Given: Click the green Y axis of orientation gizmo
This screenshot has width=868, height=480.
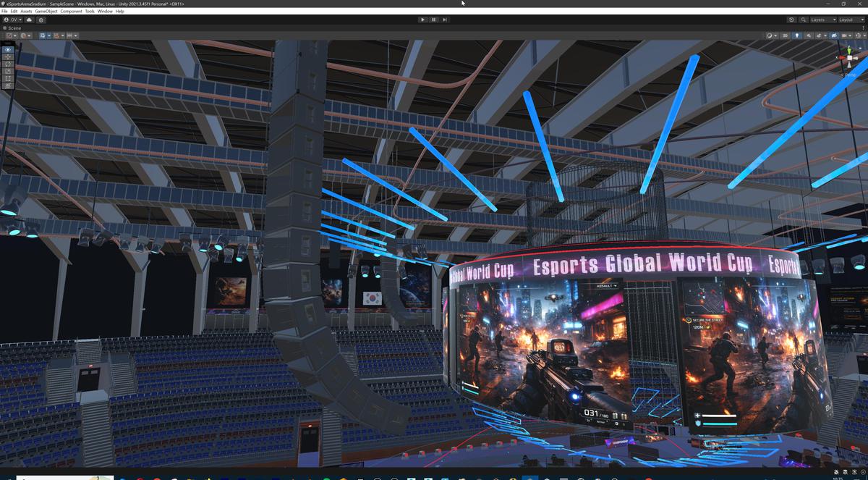Looking at the screenshot, I should (849, 51).
